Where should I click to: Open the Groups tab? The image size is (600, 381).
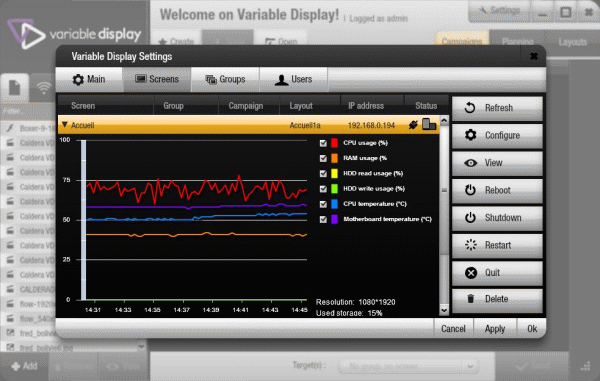[x=225, y=80]
